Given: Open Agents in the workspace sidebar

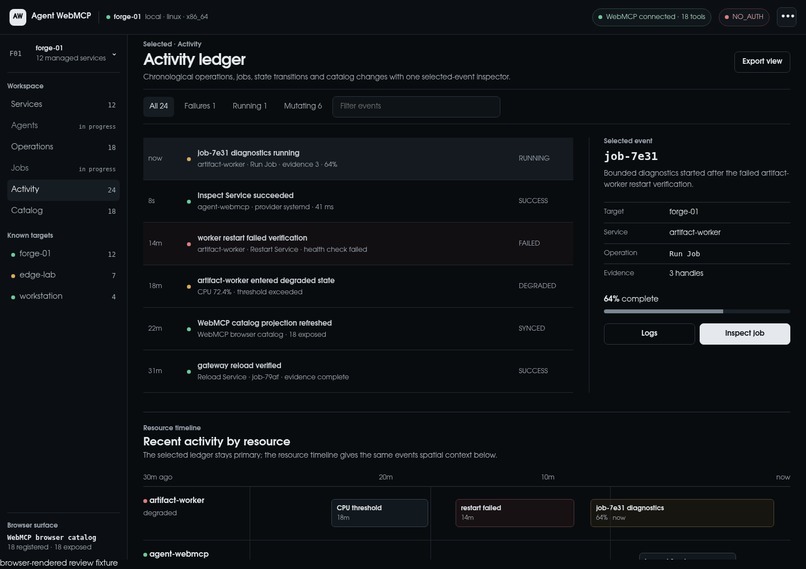Looking at the screenshot, I should pos(63,125).
